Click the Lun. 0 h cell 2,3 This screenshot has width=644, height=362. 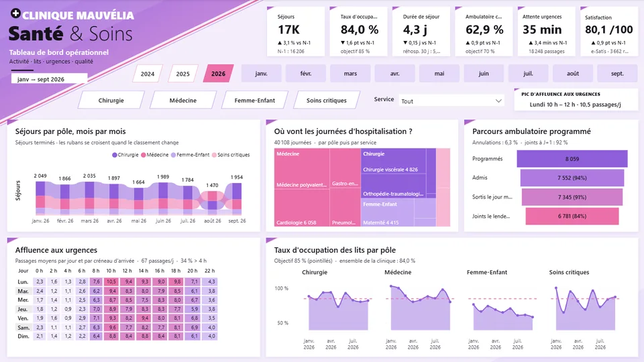coord(40,282)
